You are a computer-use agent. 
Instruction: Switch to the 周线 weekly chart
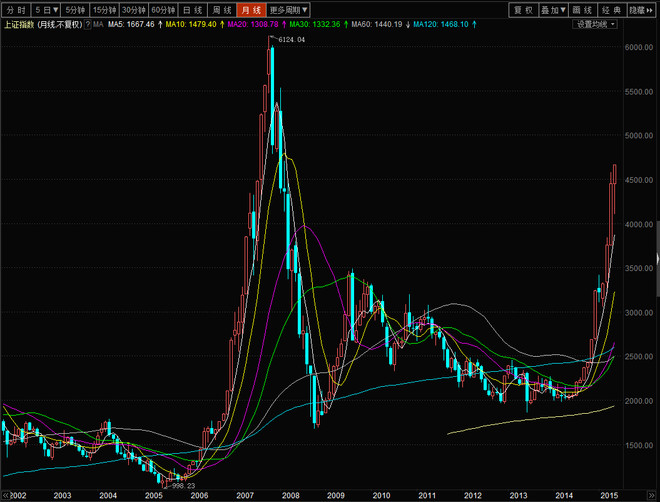pyautogui.click(x=222, y=10)
